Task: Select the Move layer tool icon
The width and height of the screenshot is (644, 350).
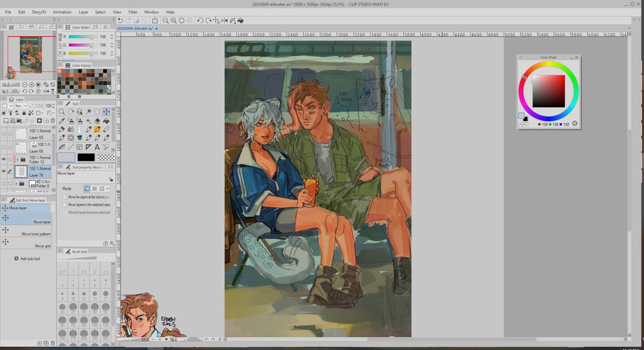Action: click(x=106, y=112)
